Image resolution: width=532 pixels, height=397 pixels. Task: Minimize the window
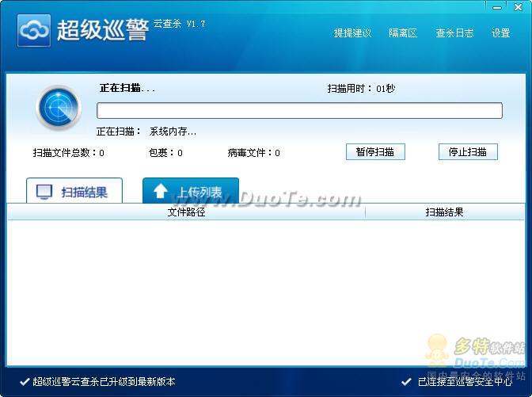(x=497, y=7)
